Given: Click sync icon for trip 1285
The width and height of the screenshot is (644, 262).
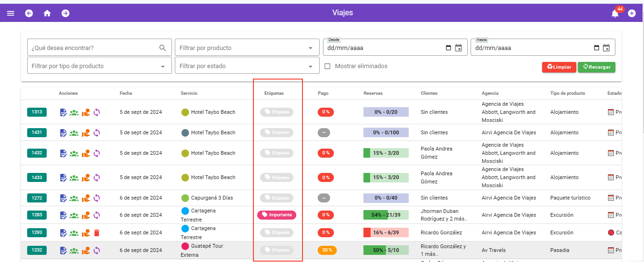Looking at the screenshot, I should (x=97, y=215).
